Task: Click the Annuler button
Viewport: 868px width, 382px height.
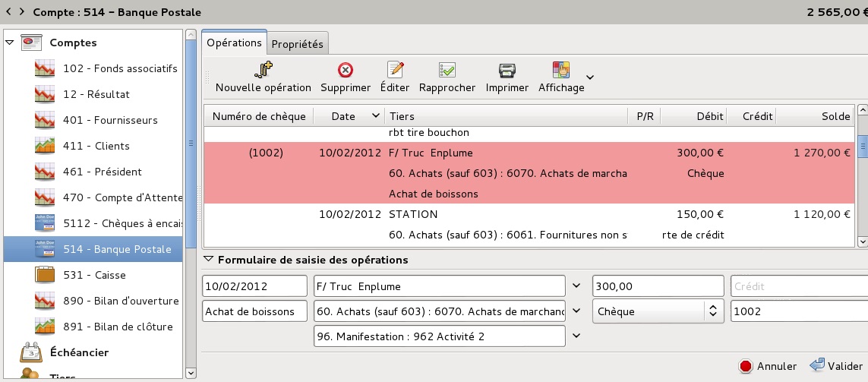Action: [767, 366]
